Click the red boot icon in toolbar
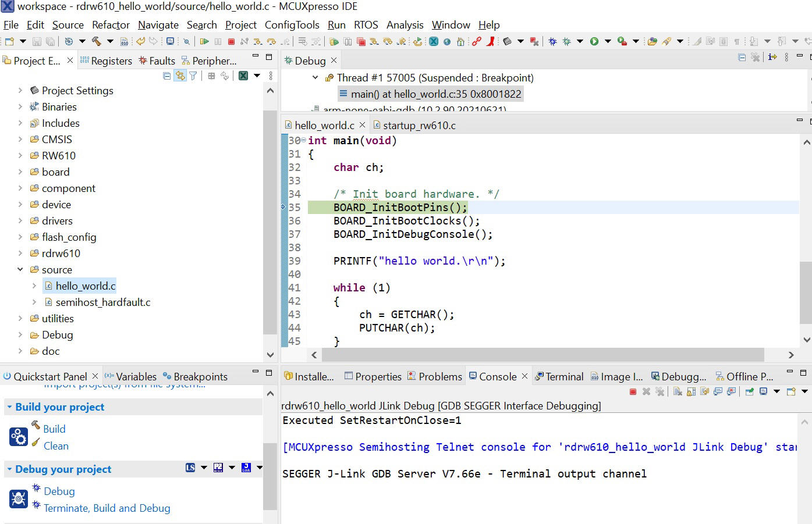812x524 pixels. coord(491,41)
